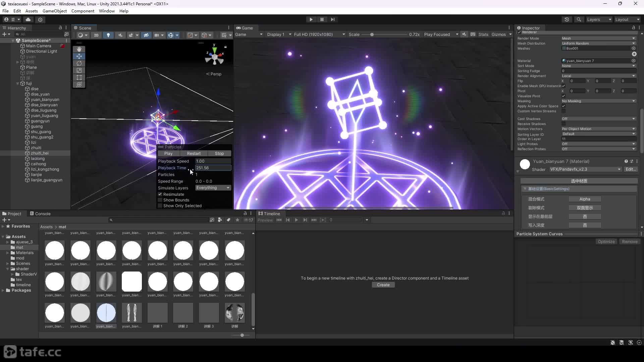This screenshot has width=644, height=362.
Task: Toggle scene lighting bulb icon
Action: 108,35
